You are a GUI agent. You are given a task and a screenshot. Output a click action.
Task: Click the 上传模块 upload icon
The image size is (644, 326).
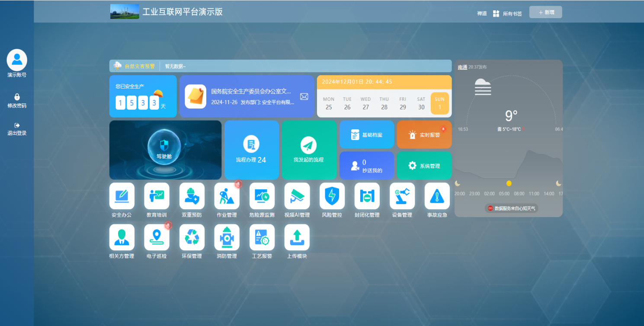[x=297, y=237]
